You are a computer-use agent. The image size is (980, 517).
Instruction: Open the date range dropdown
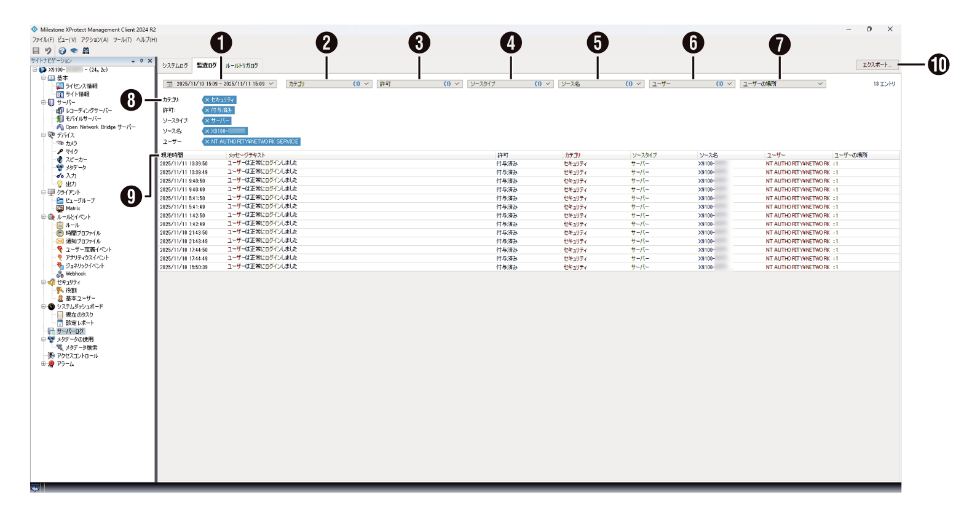coord(220,84)
